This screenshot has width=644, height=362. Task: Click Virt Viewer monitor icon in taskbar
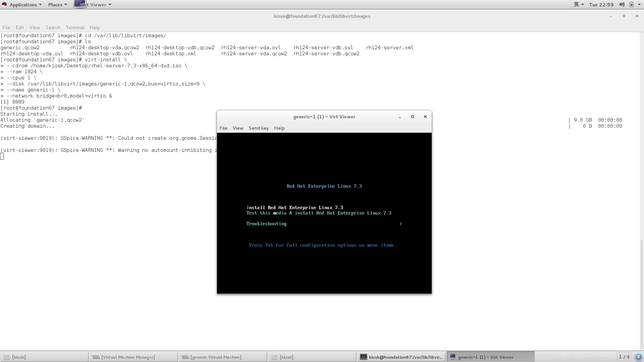click(x=452, y=357)
